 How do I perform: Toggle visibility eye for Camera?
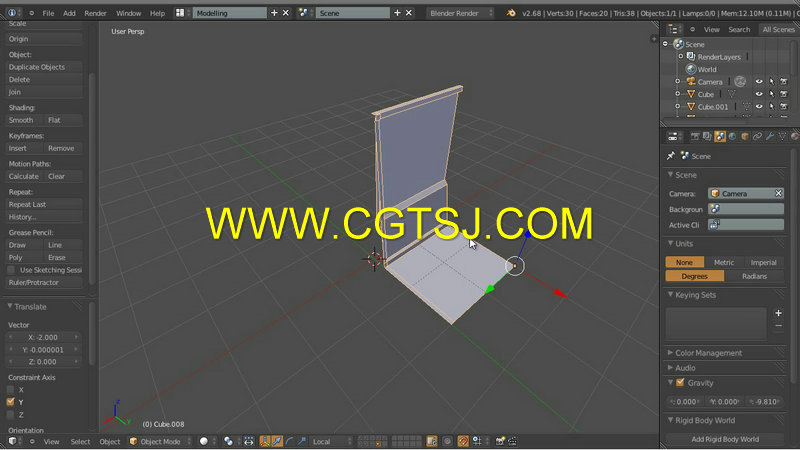[x=759, y=82]
